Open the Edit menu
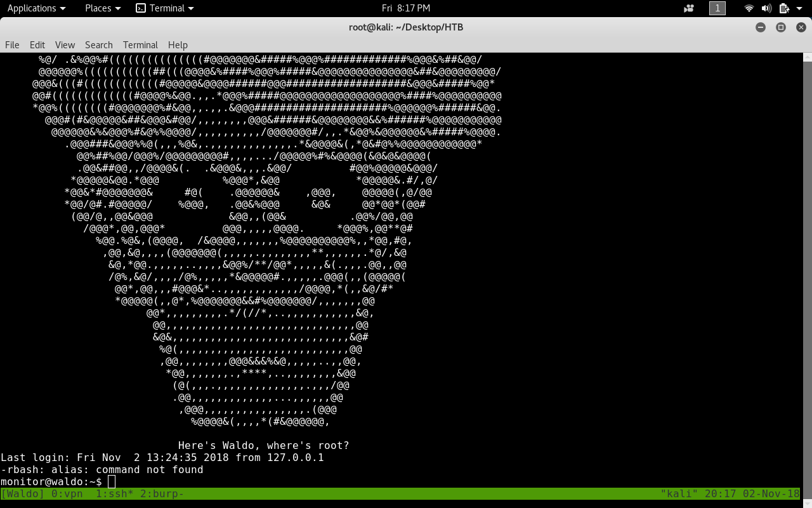 pos(37,44)
